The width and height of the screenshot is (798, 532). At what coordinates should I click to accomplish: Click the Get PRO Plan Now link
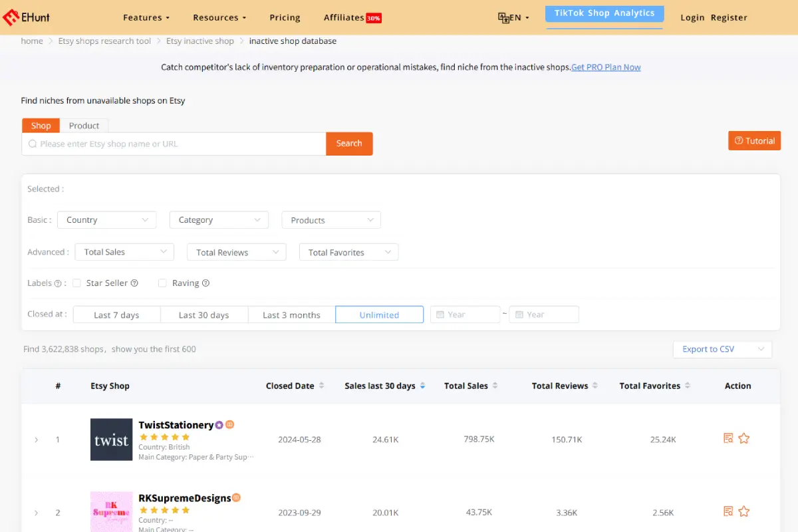point(605,66)
